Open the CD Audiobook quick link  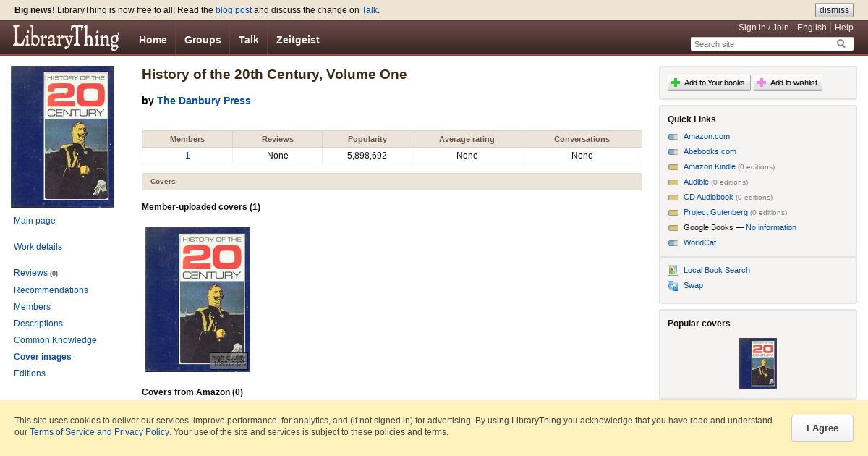708,197
